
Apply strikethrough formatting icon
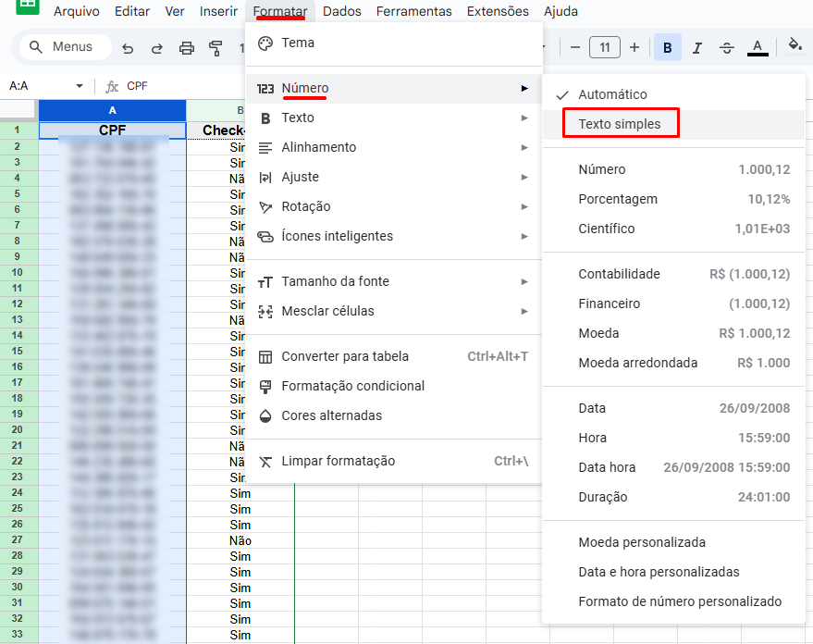pyautogui.click(x=727, y=47)
